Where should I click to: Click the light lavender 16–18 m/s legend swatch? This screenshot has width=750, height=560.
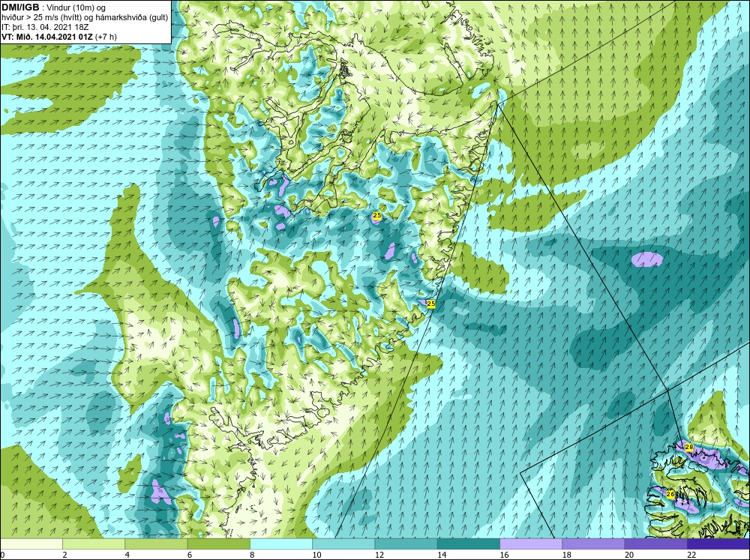tap(531, 544)
